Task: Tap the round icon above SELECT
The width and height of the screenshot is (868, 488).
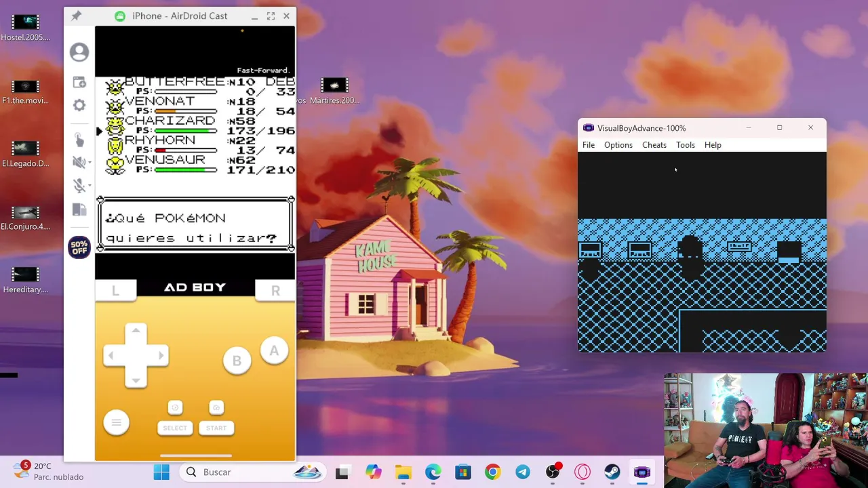Action: tap(175, 407)
